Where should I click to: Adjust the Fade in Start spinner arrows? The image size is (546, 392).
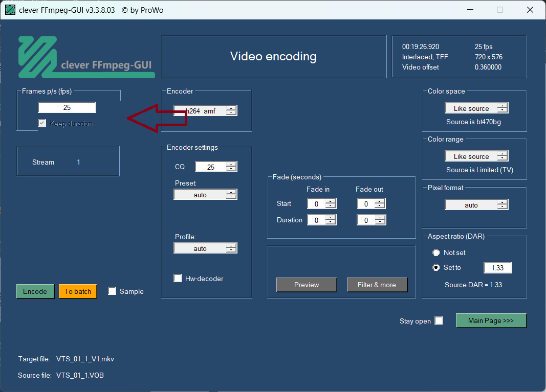[331, 204]
